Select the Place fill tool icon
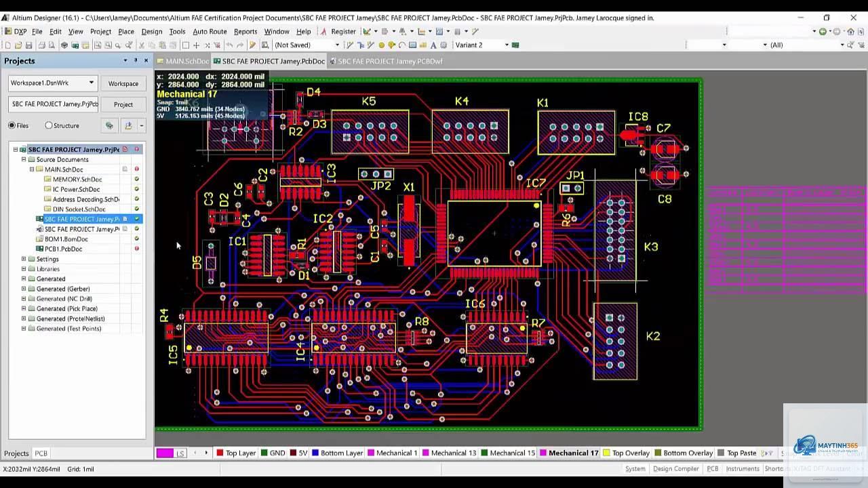868x488 pixels. (x=412, y=45)
